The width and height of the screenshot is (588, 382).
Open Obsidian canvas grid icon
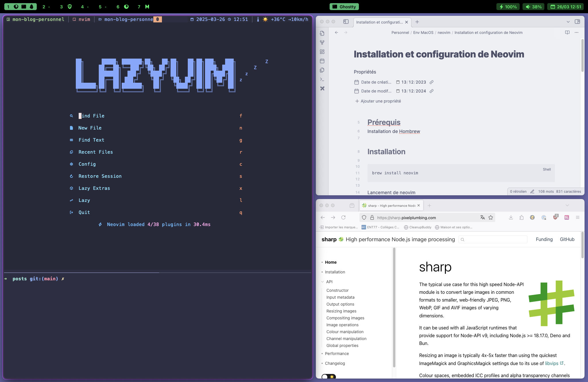click(322, 52)
